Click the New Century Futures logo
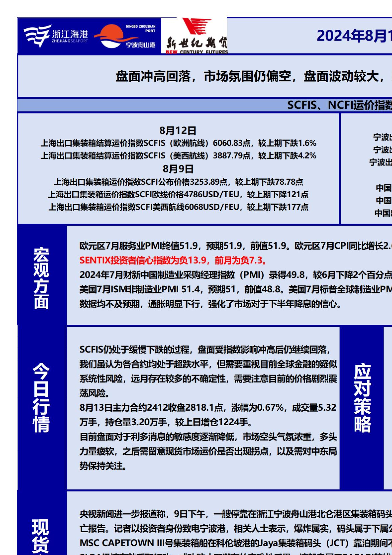 point(196,36)
